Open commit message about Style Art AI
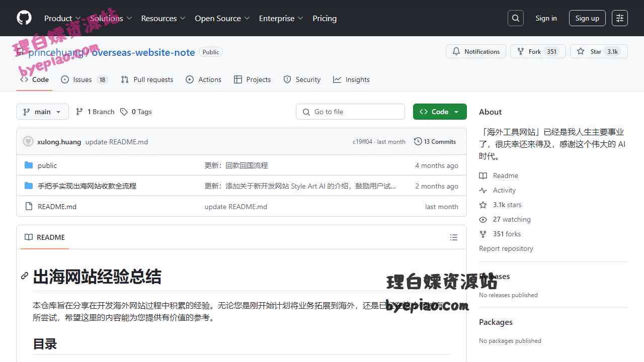Screen dimensions: 644x362 pyautogui.click(x=300, y=186)
